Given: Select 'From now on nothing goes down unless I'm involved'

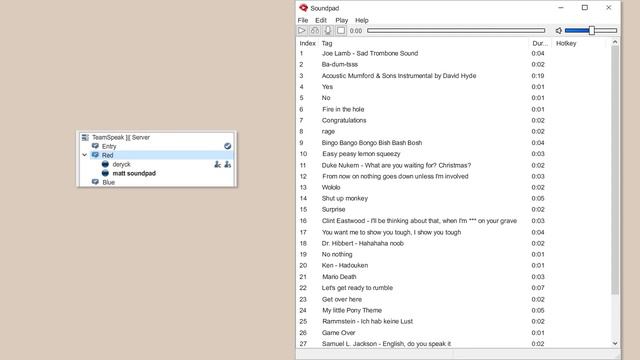Looking at the screenshot, I should point(395,176).
